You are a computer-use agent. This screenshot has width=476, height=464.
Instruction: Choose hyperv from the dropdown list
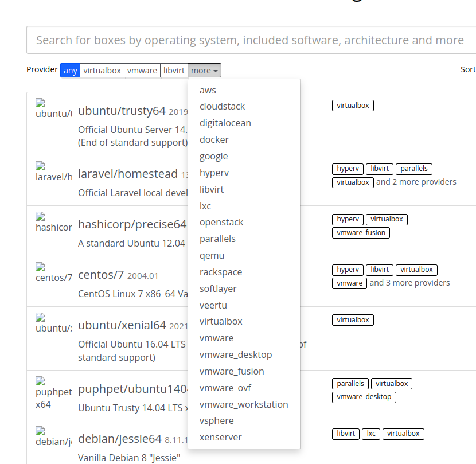coord(244,173)
